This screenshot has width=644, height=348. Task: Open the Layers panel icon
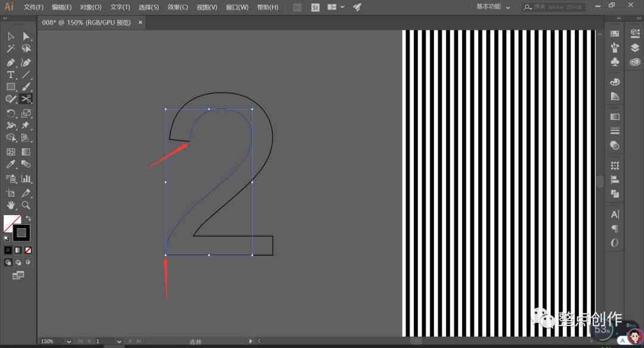(x=634, y=48)
